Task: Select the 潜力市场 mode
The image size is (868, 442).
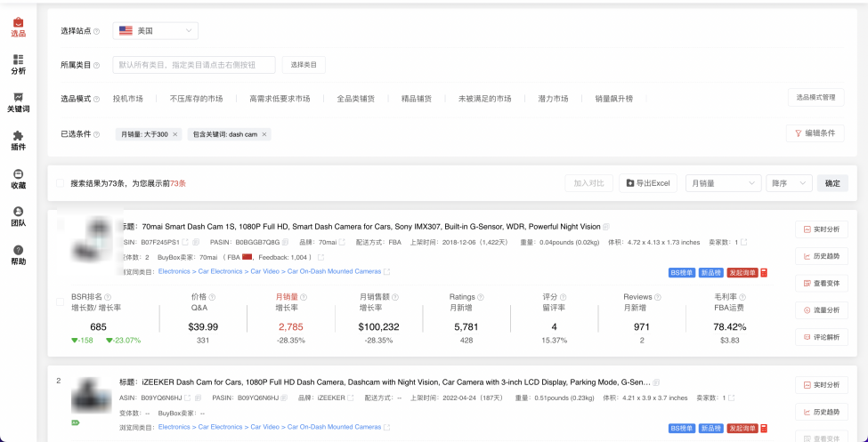Action: [x=553, y=99]
